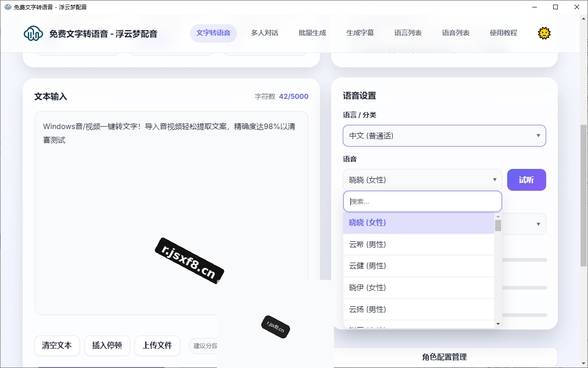The height and width of the screenshot is (368, 588).
Task: Open the 使用教程 tab
Action: (x=503, y=33)
